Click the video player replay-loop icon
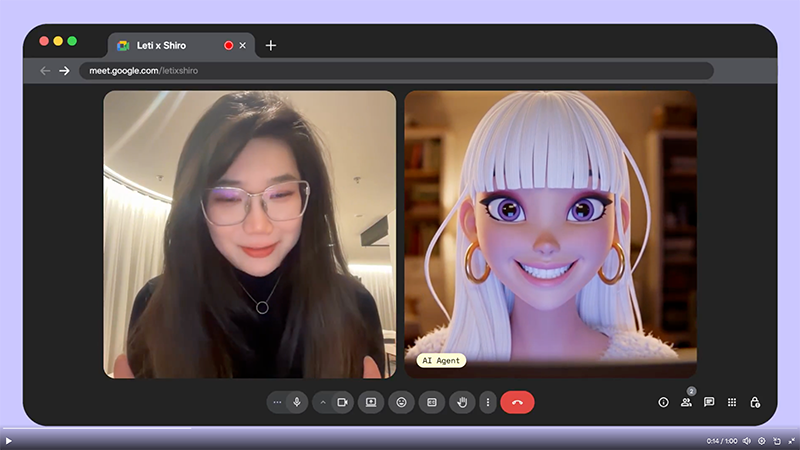This screenshot has height=450, width=800. (777, 441)
